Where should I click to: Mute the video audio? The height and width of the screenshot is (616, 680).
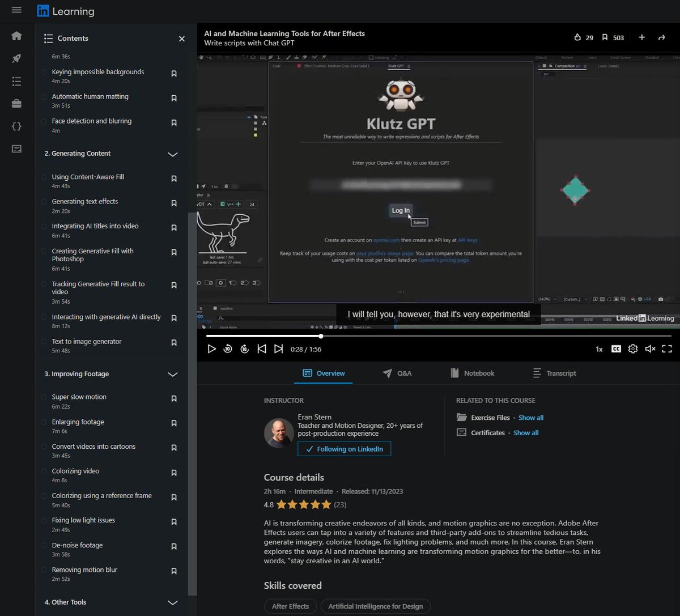click(x=650, y=349)
